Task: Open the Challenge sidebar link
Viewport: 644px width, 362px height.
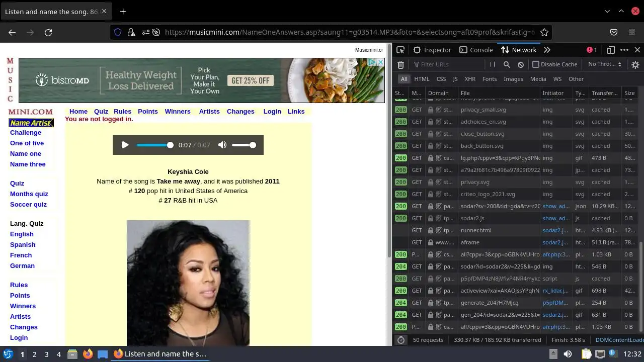Action: click(26, 133)
